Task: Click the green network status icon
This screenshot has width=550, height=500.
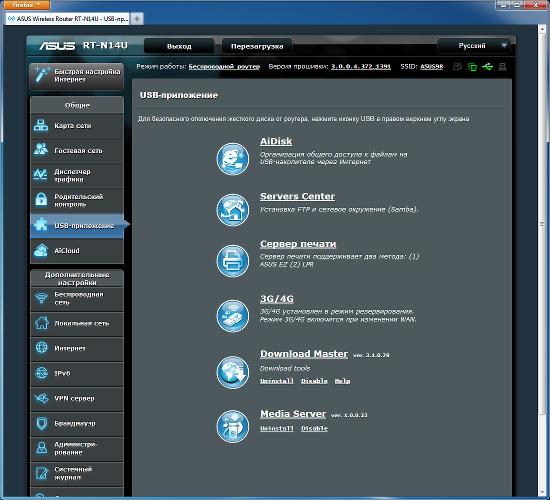Action: tap(472, 66)
